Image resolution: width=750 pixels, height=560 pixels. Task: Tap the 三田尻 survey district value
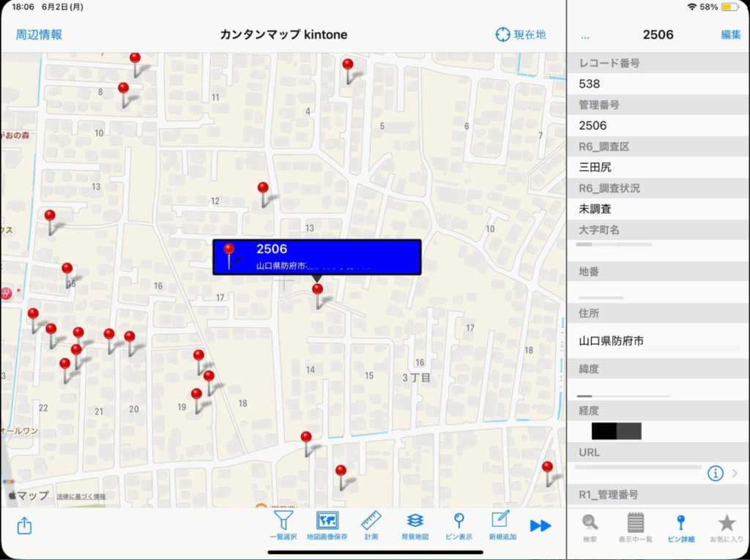[x=595, y=167]
